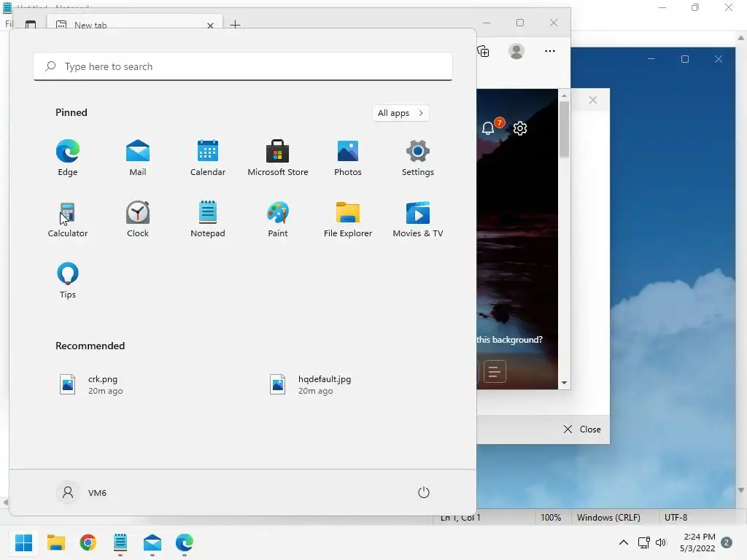Open Edge page notifications bell
The height and width of the screenshot is (560, 747).
(488, 128)
